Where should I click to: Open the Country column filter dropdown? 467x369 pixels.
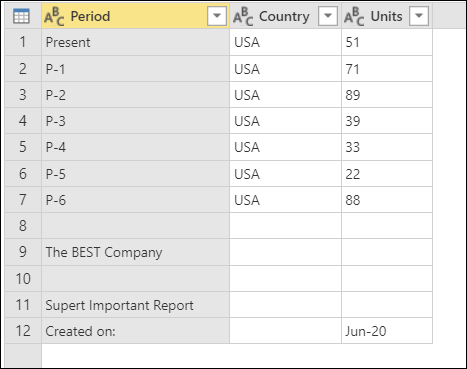point(328,16)
